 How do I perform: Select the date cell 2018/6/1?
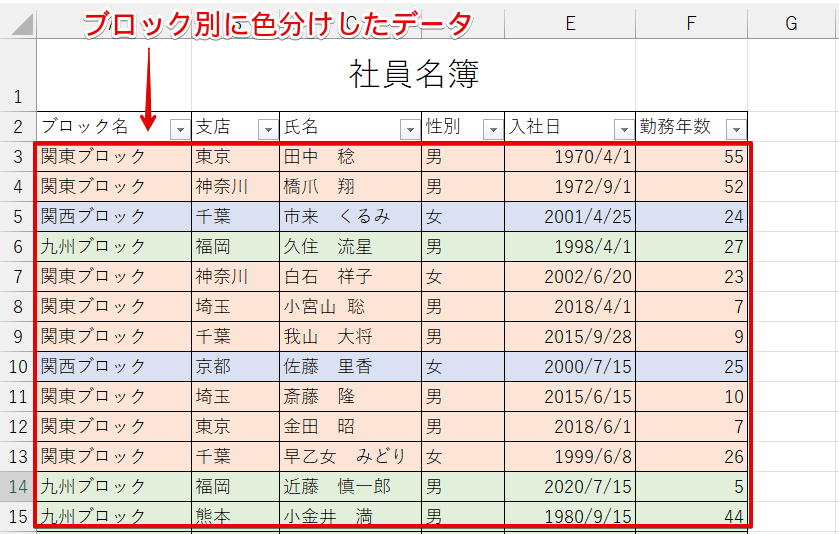570,426
